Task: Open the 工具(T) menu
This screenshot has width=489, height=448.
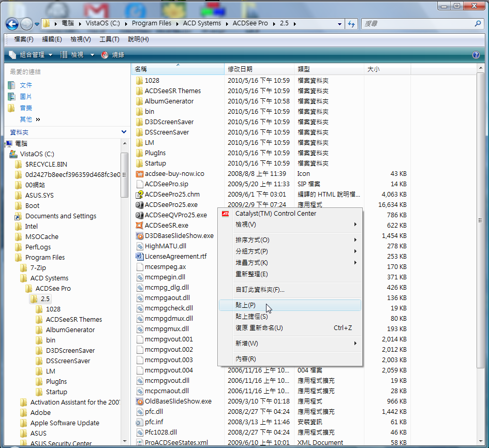Action: click(109, 39)
